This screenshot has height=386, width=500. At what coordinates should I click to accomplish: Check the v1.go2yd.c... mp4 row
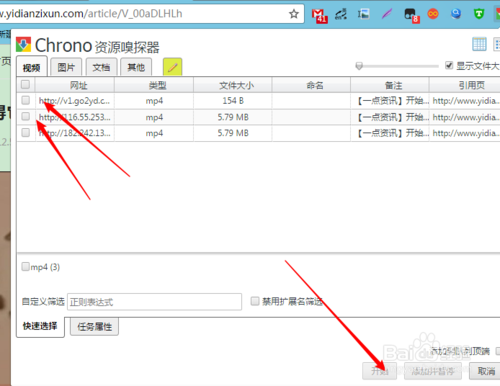(26, 100)
